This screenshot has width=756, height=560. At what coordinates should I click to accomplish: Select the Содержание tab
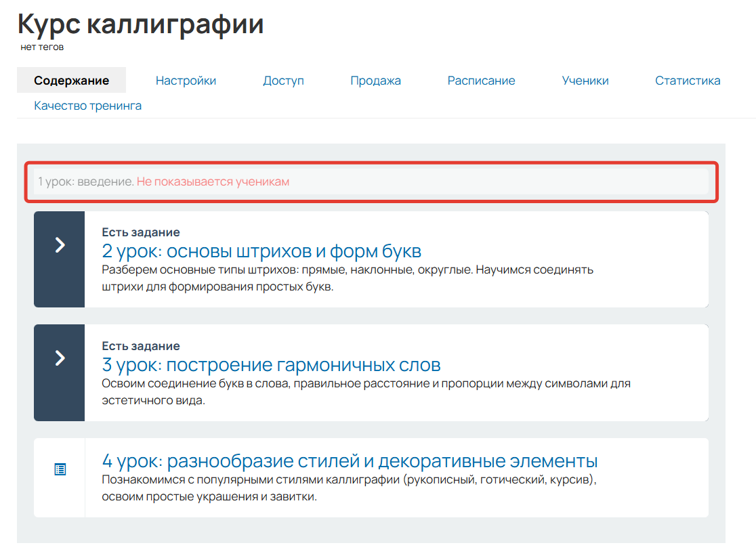point(71,79)
